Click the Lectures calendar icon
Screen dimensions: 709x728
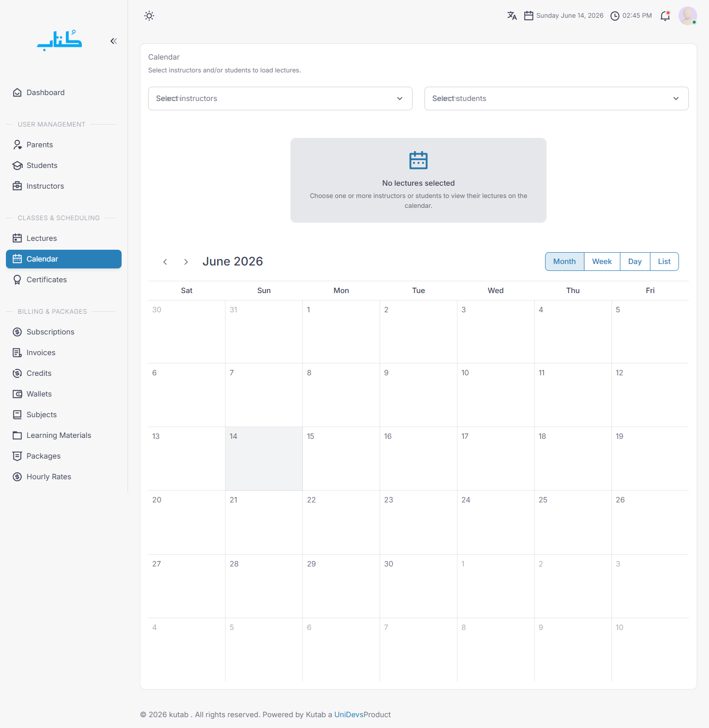(17, 238)
